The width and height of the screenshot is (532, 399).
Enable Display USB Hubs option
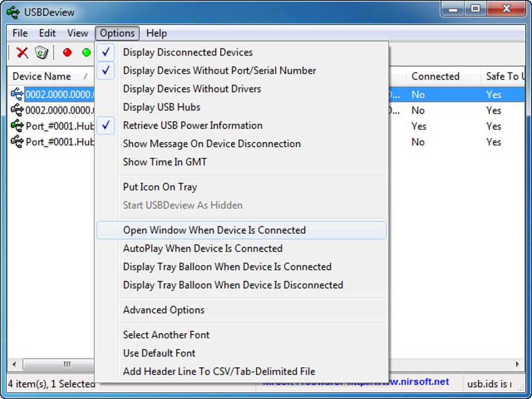click(241, 107)
